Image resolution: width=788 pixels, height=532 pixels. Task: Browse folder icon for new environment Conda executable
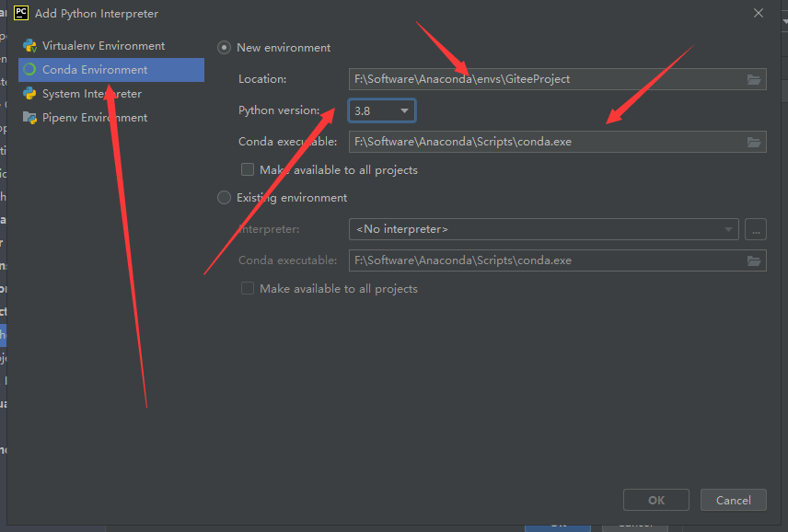[x=753, y=142]
